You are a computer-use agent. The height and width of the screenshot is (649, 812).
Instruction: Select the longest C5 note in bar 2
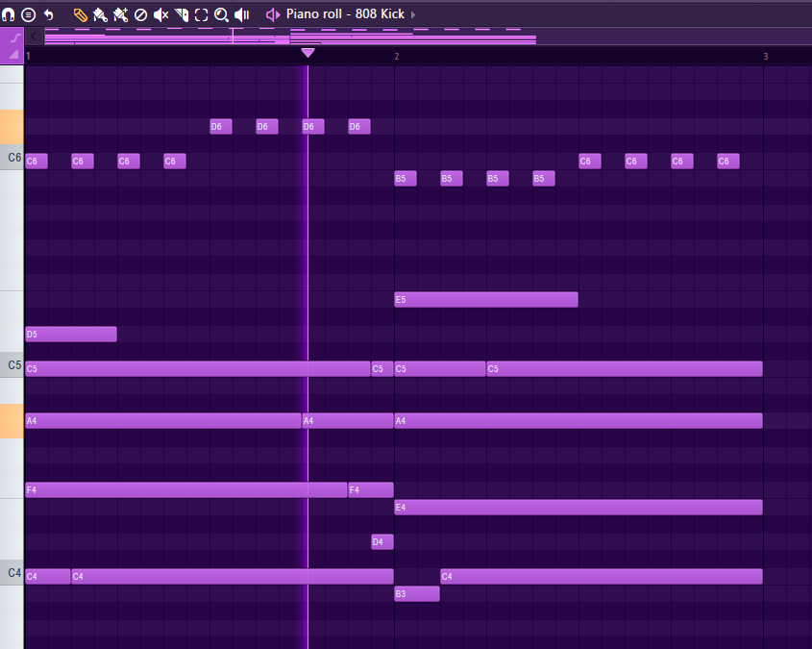(x=625, y=369)
